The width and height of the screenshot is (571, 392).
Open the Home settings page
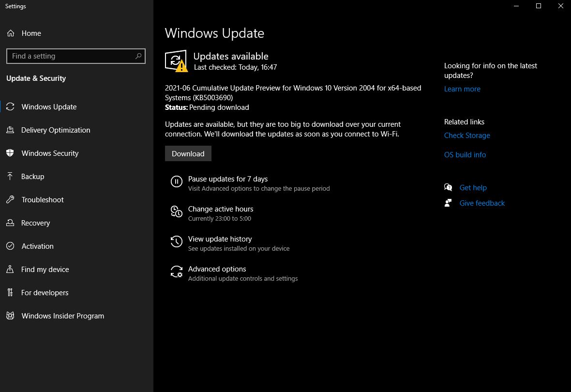31,33
